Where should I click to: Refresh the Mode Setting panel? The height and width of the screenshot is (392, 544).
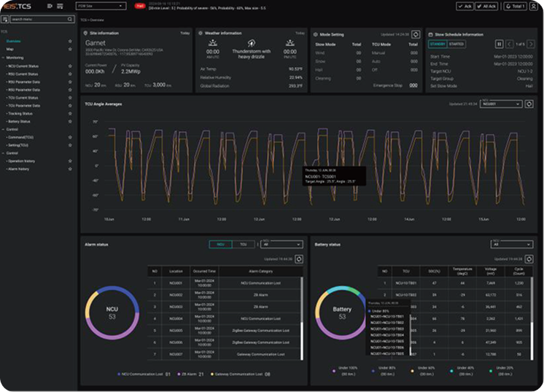click(x=416, y=34)
